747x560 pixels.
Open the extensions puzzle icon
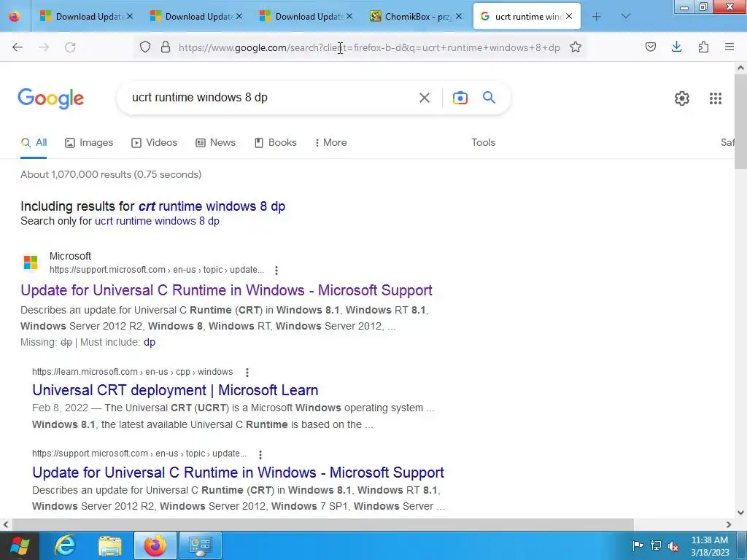pos(703,47)
